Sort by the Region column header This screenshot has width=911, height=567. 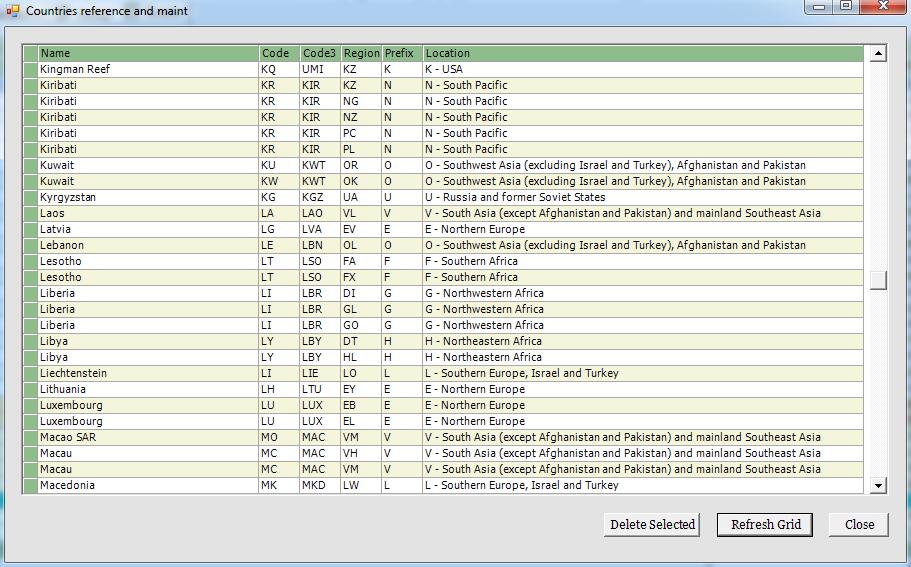coord(361,53)
